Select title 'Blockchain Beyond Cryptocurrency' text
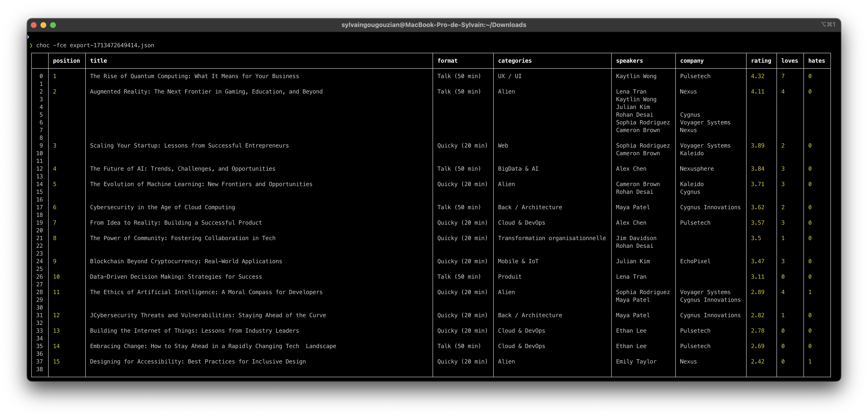 pos(186,261)
